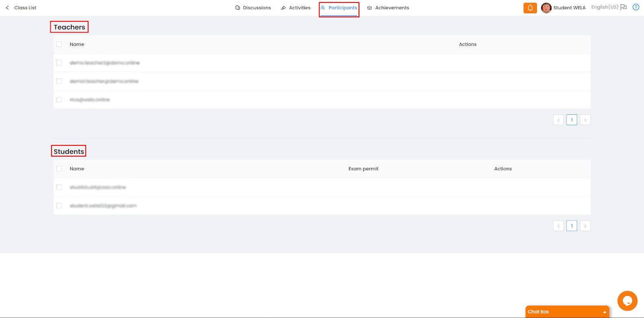Viewport: 644px width, 318px height.
Task: Click the language flag icon
Action: (623, 7)
